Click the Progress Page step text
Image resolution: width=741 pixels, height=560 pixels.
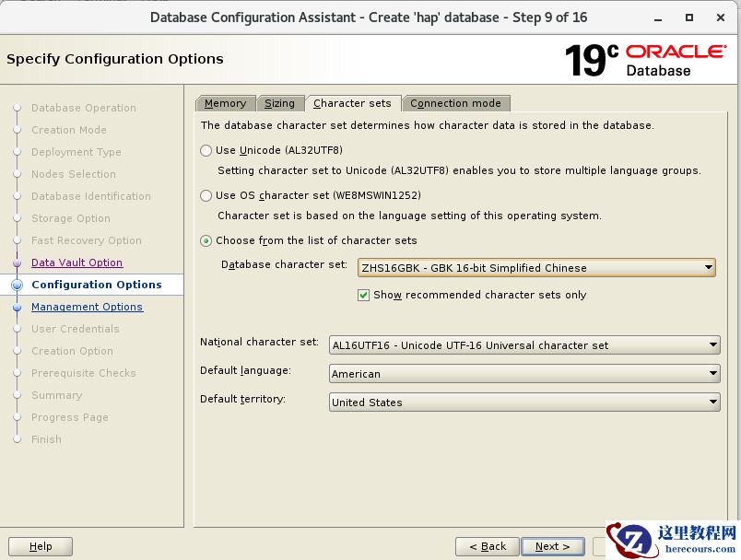(x=70, y=417)
